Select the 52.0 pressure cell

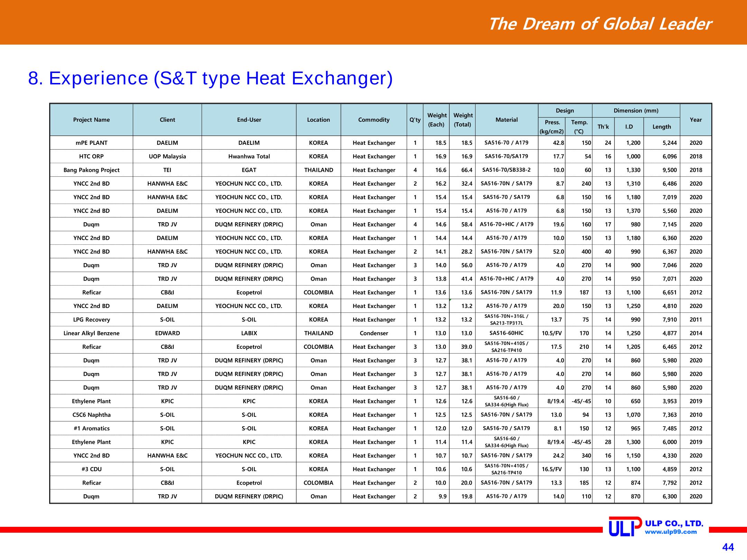[552, 252]
